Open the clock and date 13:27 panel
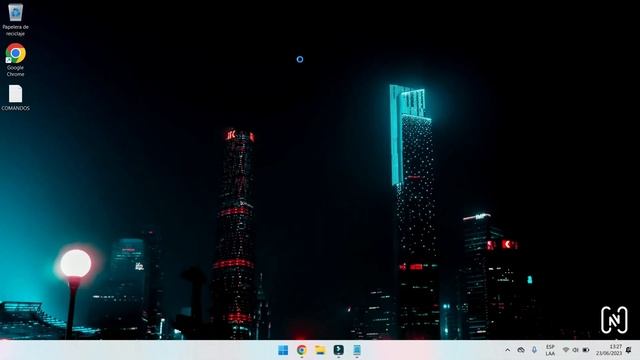 pos(609,350)
